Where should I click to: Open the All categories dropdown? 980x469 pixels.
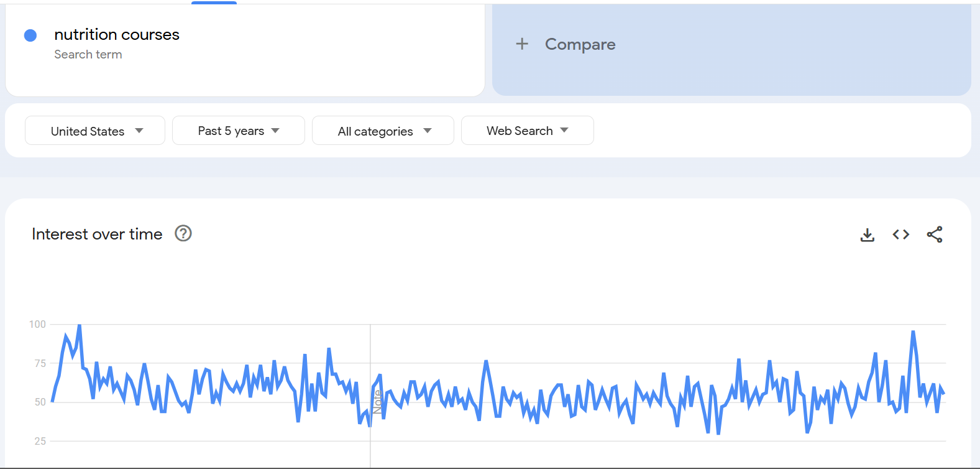(383, 131)
